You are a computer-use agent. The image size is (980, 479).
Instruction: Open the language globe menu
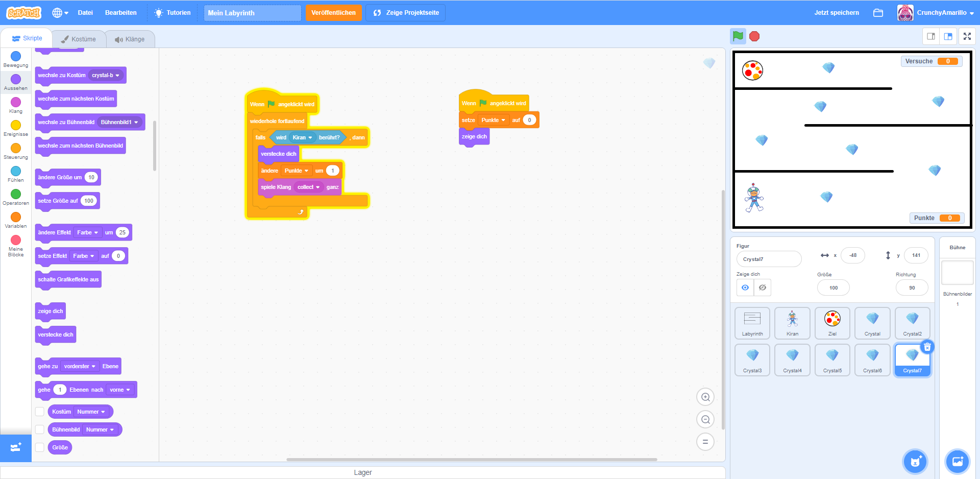60,13
